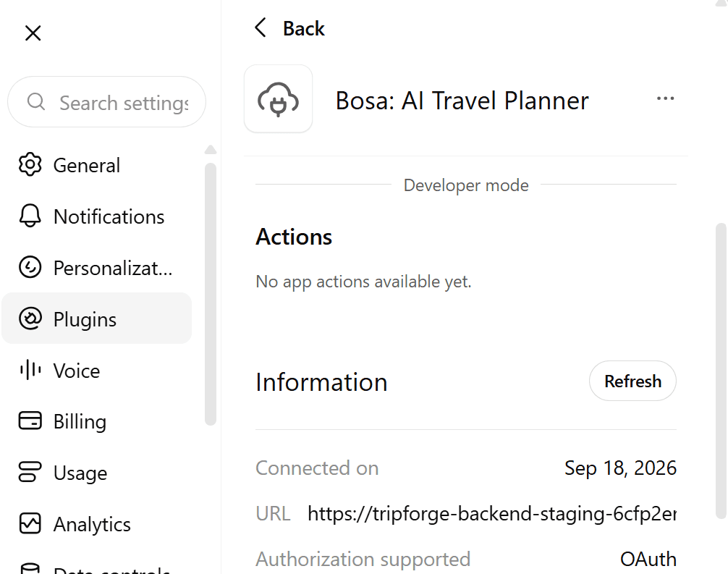Click the Bosa: AI Travel Planner title
Image resolution: width=728 pixels, height=574 pixels.
coord(462,101)
